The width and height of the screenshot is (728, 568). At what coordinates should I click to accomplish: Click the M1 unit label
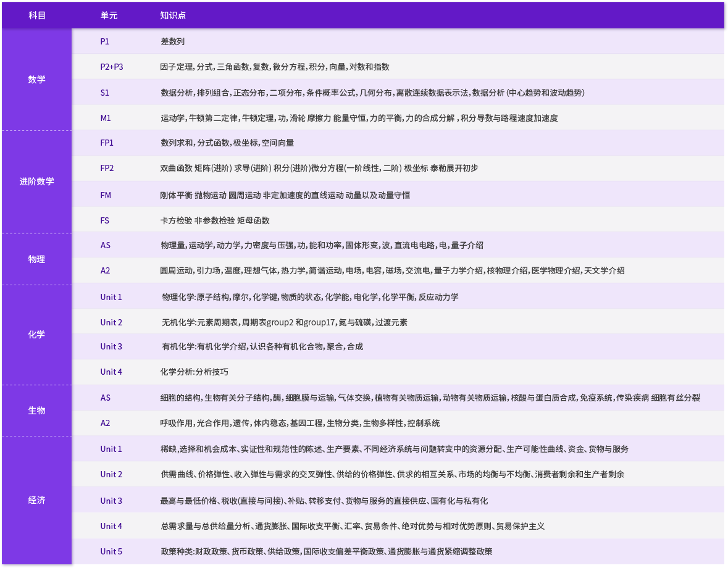point(106,118)
